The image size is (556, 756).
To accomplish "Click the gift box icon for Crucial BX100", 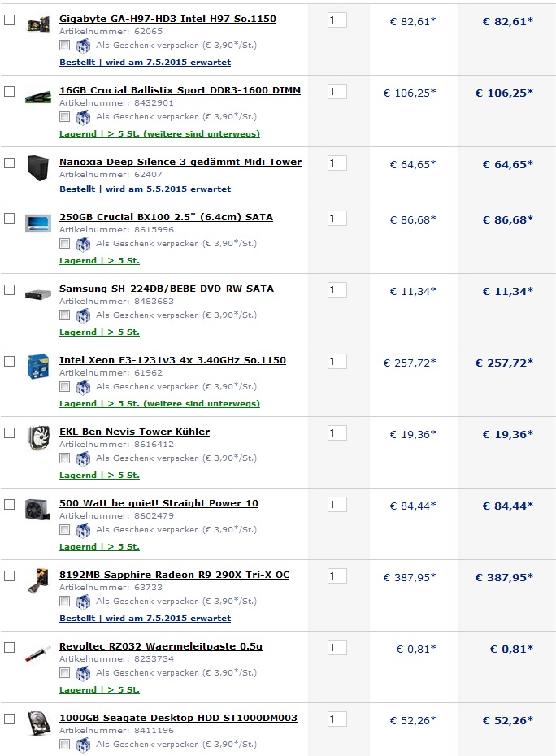I will [x=83, y=244].
